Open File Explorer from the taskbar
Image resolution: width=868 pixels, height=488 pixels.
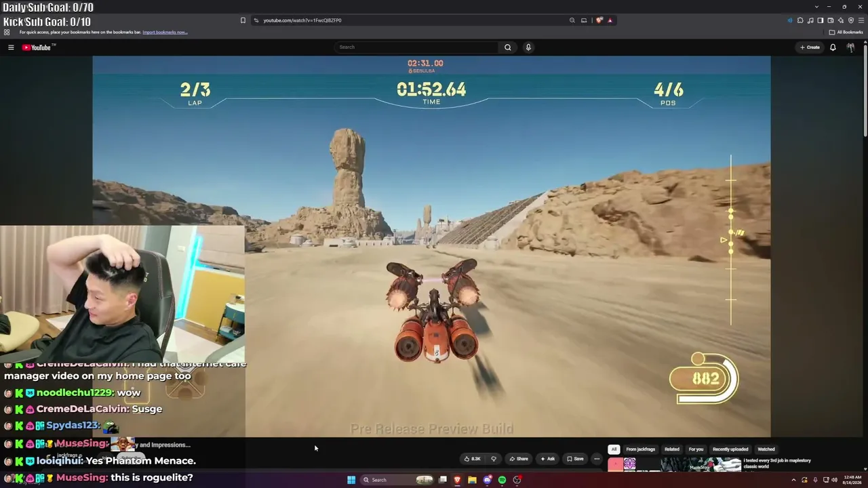coord(472,480)
